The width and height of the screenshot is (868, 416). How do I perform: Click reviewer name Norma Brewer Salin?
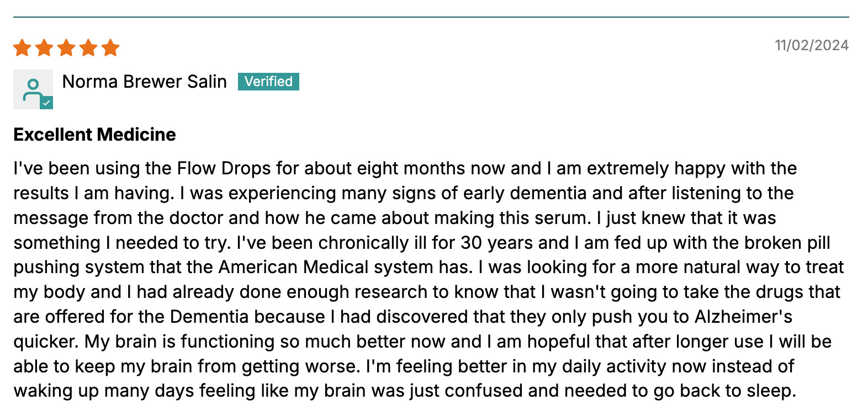click(x=144, y=82)
